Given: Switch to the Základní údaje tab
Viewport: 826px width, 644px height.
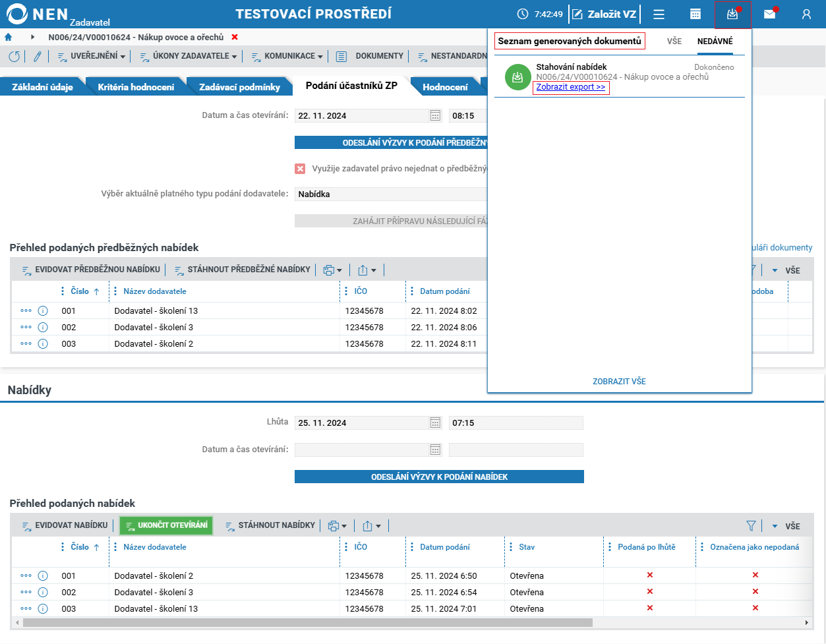Looking at the screenshot, I should point(42,87).
